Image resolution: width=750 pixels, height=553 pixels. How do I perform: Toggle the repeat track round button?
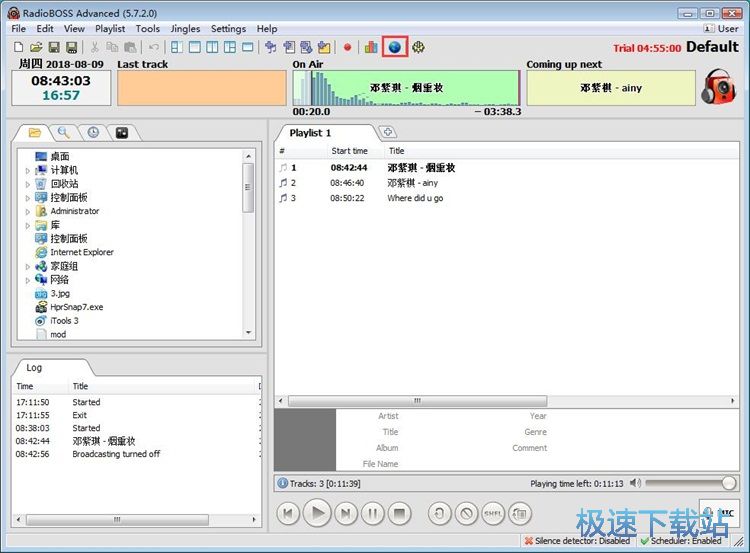440,514
